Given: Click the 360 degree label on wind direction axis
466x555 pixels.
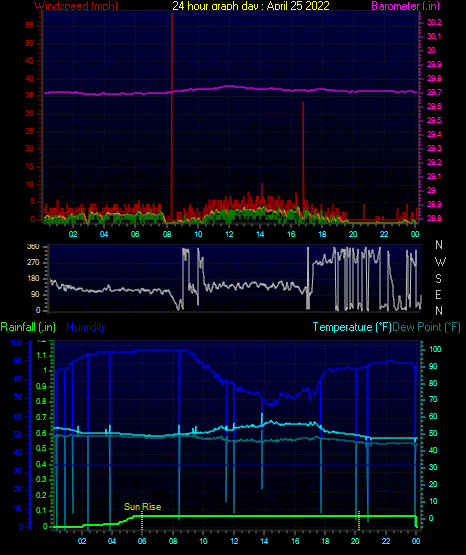Looking at the screenshot, I should pyautogui.click(x=33, y=246).
